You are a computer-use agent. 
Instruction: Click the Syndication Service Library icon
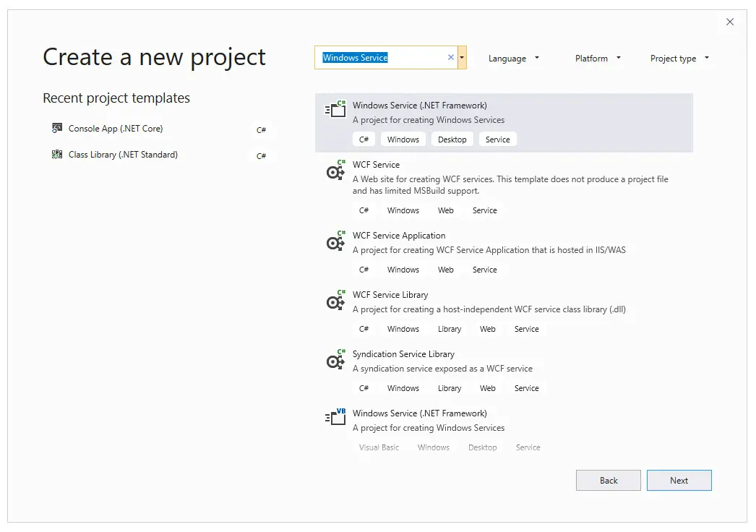click(x=335, y=359)
